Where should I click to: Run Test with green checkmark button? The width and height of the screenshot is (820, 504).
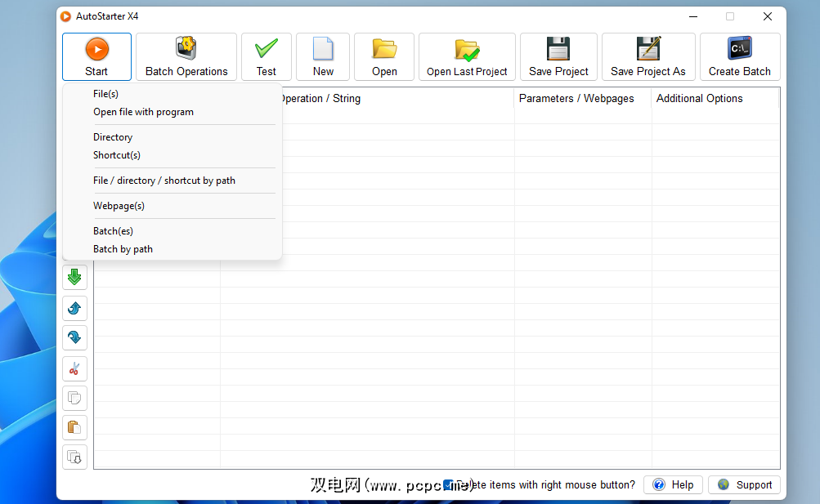(x=267, y=57)
